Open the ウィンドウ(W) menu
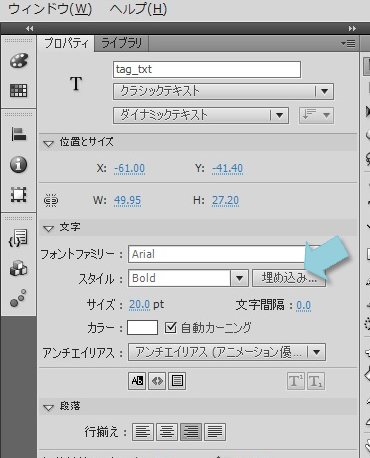370x458 pixels. [50, 9]
